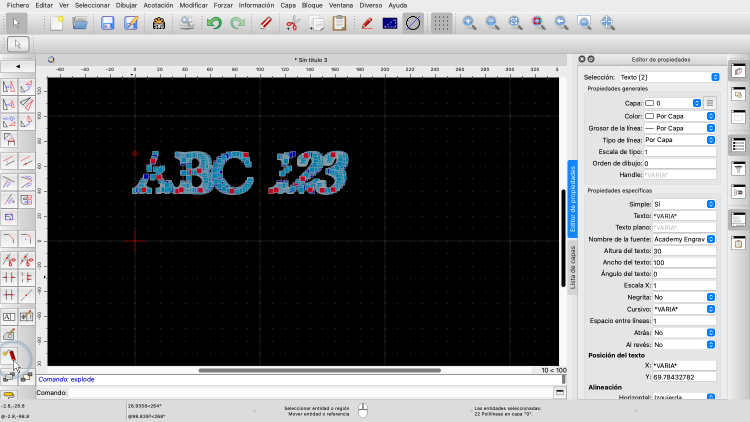Select the Explode tool with red marker icon
The height and width of the screenshot is (422, 750).
[x=9, y=355]
